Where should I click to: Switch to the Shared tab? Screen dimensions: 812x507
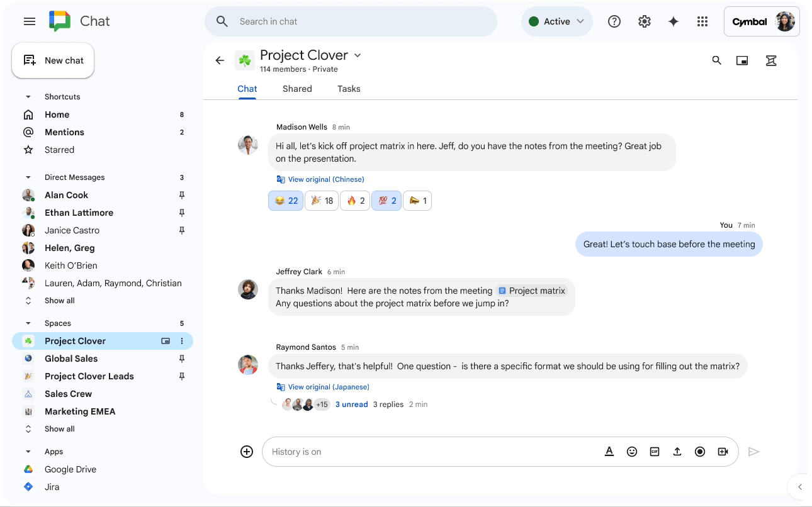(x=297, y=89)
